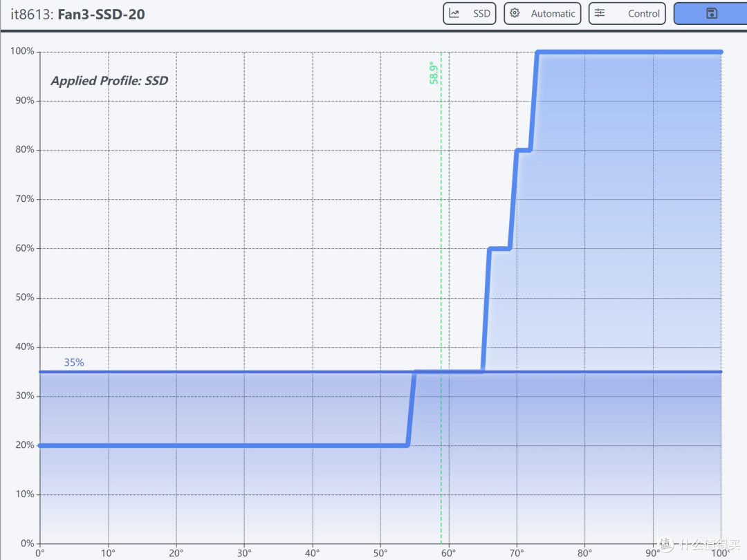Click the gear icon beside Automatic
This screenshot has width=747, height=560.
tap(515, 13)
